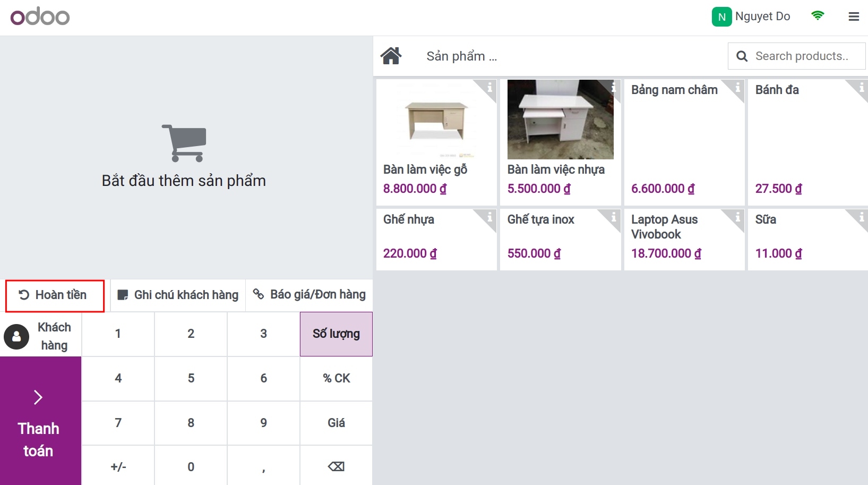Click the Sản phẩm breadcrumb category
868x485 pixels.
click(461, 56)
